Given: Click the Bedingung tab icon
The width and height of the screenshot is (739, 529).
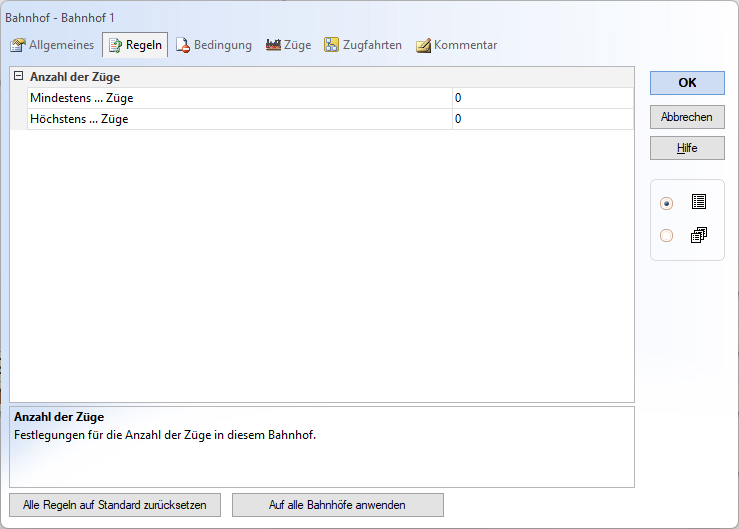Looking at the screenshot, I should click(x=183, y=45).
